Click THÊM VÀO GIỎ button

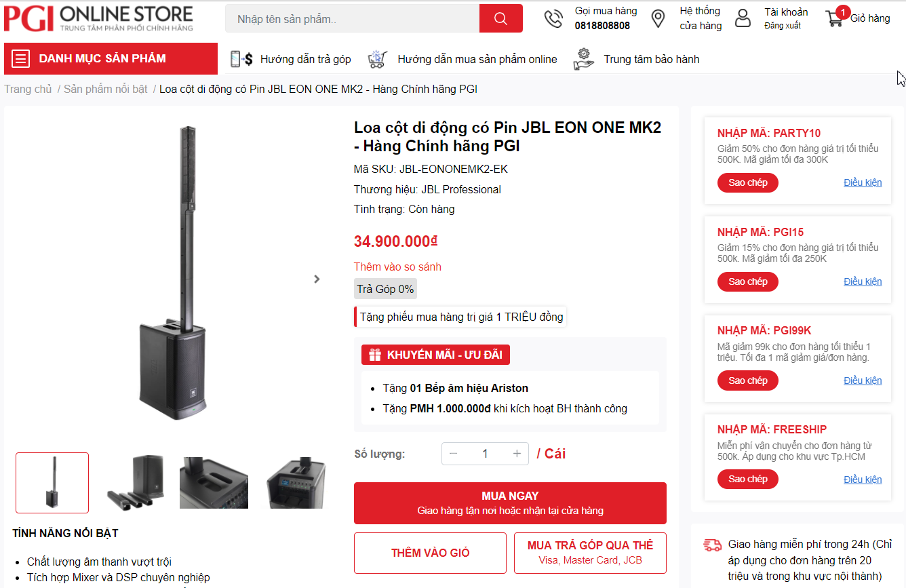(x=430, y=553)
